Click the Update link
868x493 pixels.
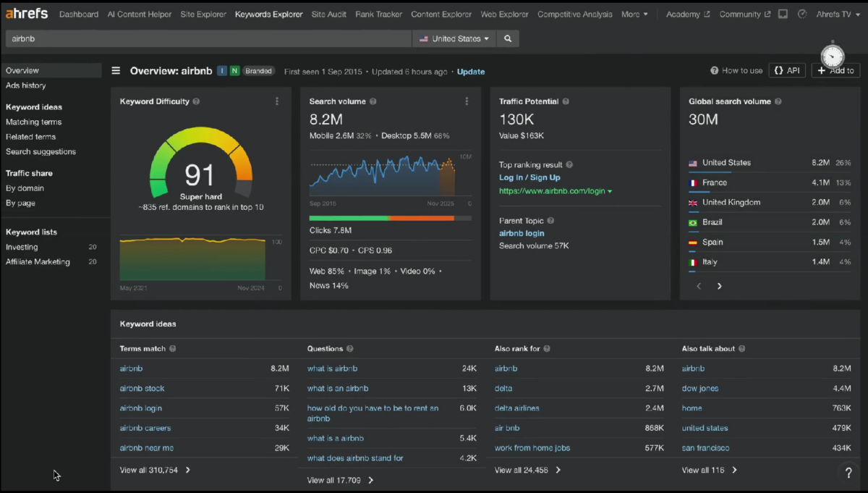(x=471, y=72)
